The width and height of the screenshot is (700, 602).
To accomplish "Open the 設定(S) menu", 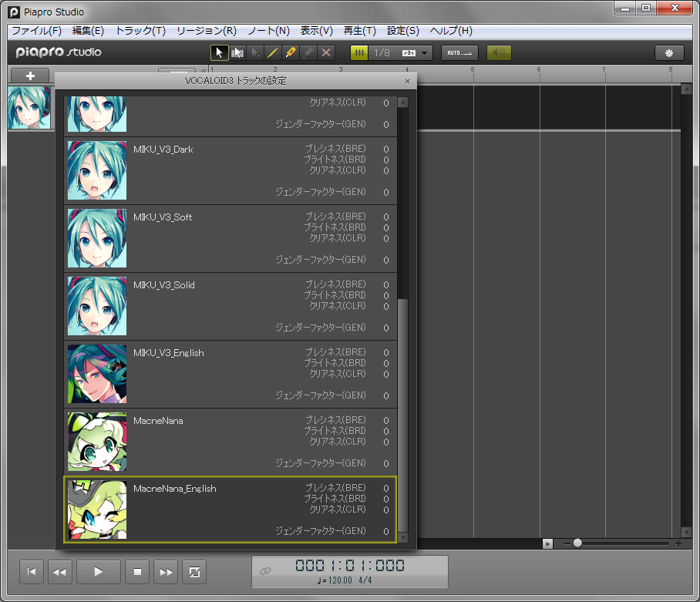I will click(x=402, y=30).
